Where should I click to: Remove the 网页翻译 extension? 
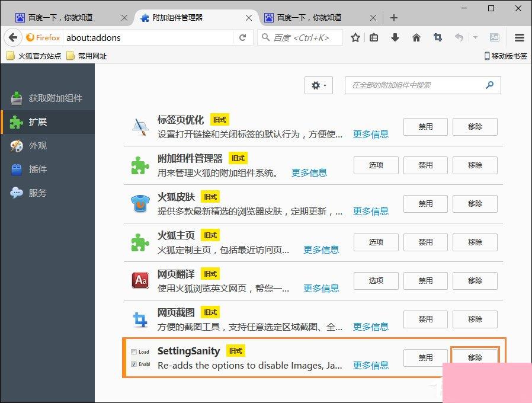475,281
